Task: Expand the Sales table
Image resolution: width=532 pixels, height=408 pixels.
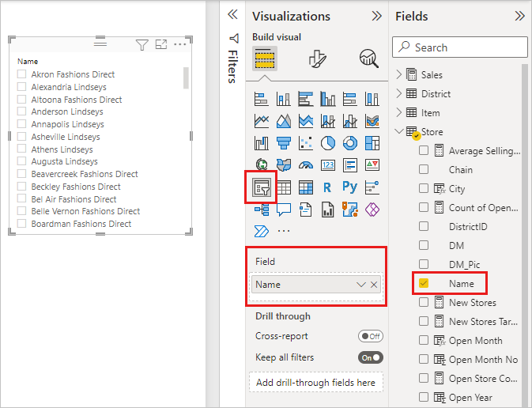Action: pos(399,74)
